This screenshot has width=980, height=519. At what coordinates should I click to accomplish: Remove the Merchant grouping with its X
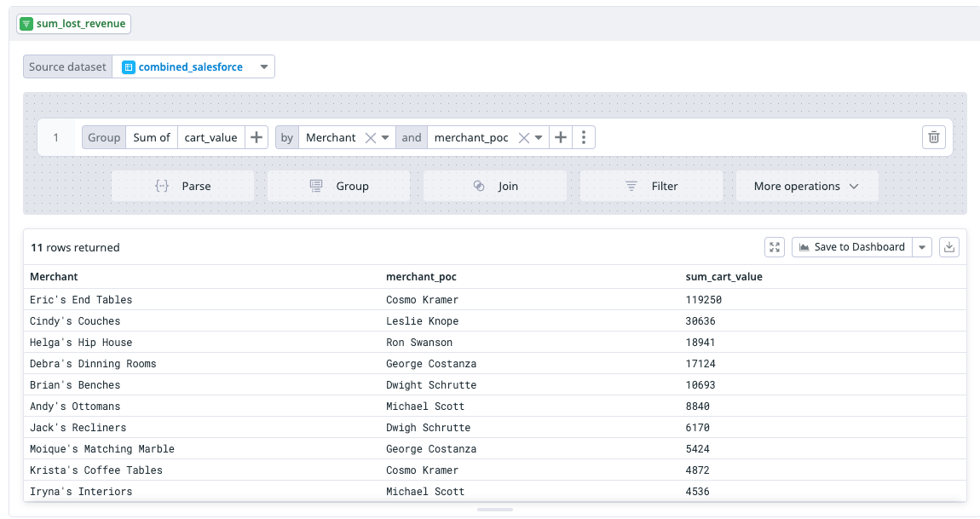tap(370, 137)
